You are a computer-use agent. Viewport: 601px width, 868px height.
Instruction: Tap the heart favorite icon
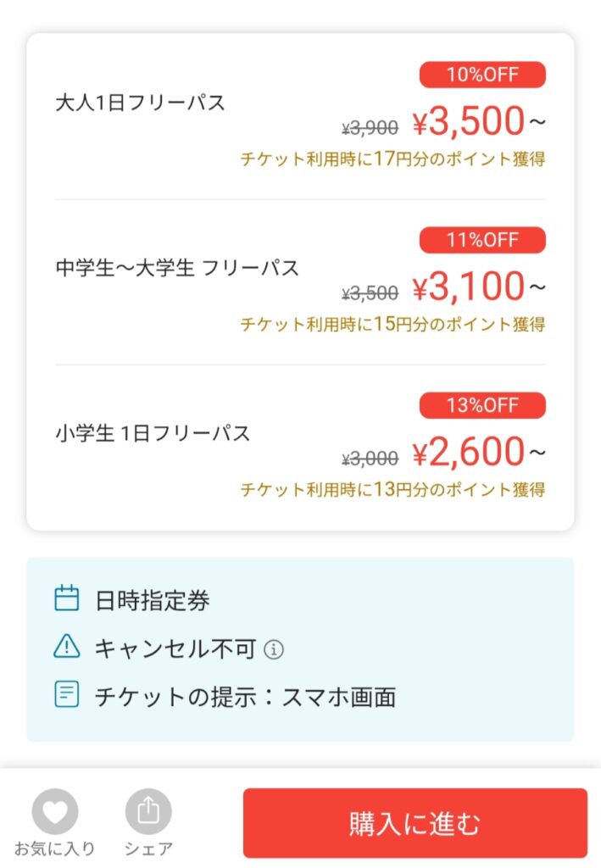(x=55, y=811)
